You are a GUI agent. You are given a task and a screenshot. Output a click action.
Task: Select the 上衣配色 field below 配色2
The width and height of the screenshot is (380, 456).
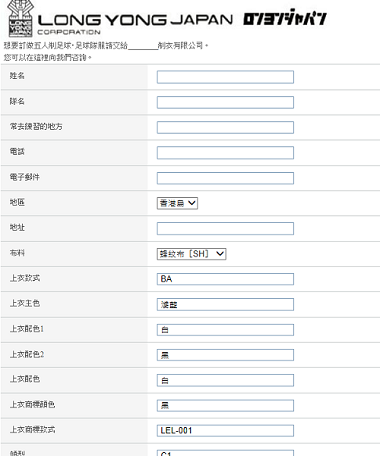pos(225,380)
